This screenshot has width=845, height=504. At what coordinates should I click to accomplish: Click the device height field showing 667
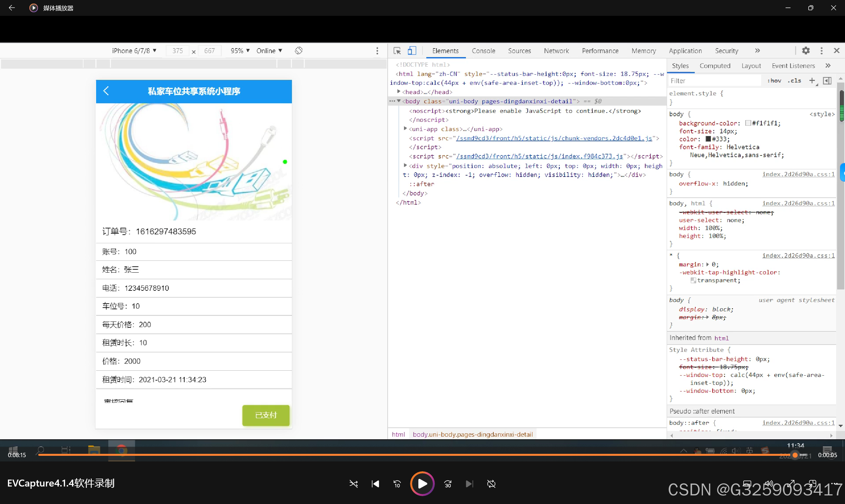click(x=209, y=51)
